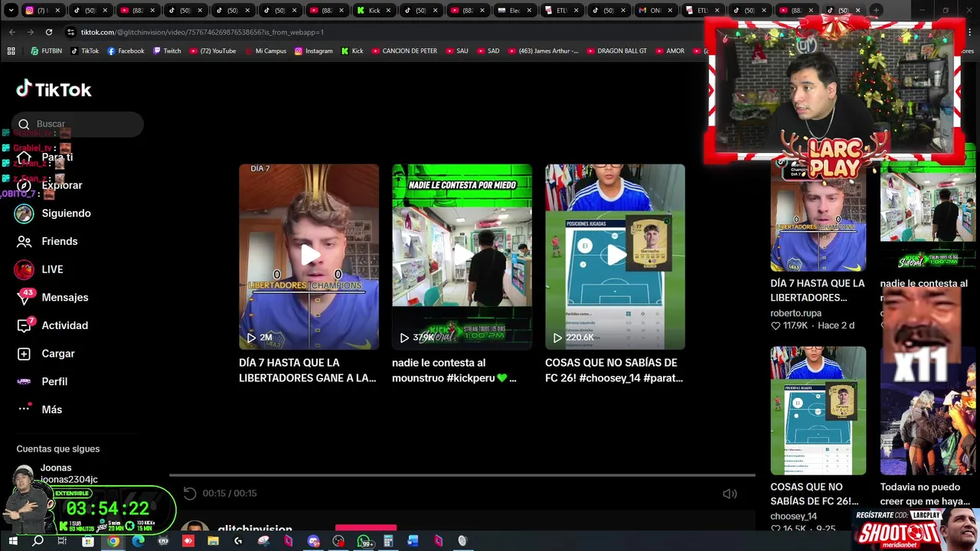
Task: Click the Mensajes icon with 43 badge
Action: coord(24,297)
